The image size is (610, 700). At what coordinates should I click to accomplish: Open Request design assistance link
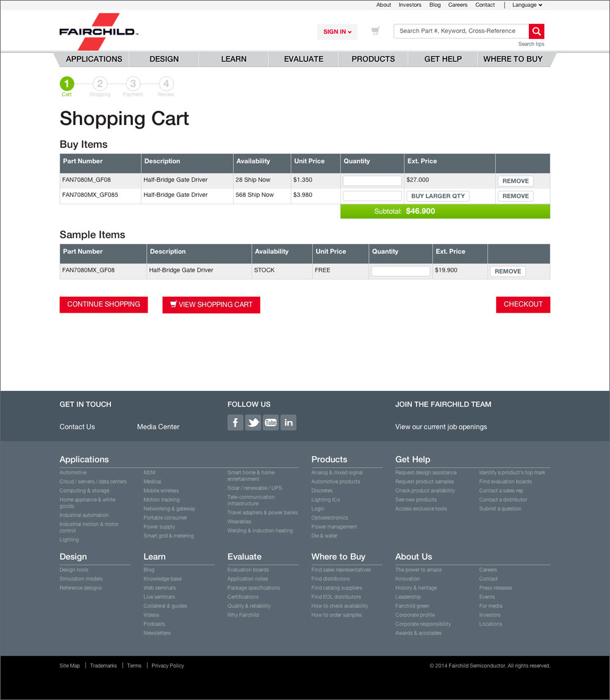pyautogui.click(x=426, y=473)
